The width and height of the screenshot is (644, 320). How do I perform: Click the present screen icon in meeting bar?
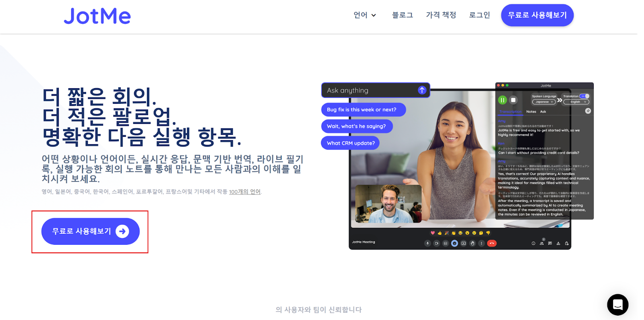pos(464,243)
